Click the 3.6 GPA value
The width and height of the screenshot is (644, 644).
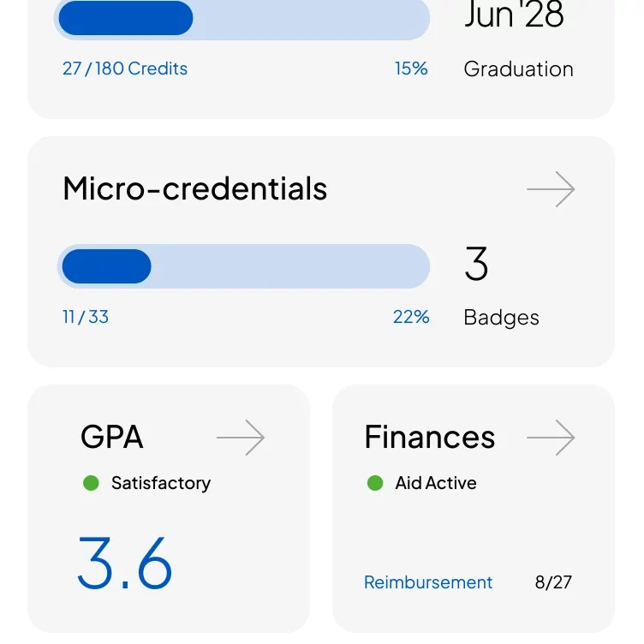pyautogui.click(x=125, y=563)
